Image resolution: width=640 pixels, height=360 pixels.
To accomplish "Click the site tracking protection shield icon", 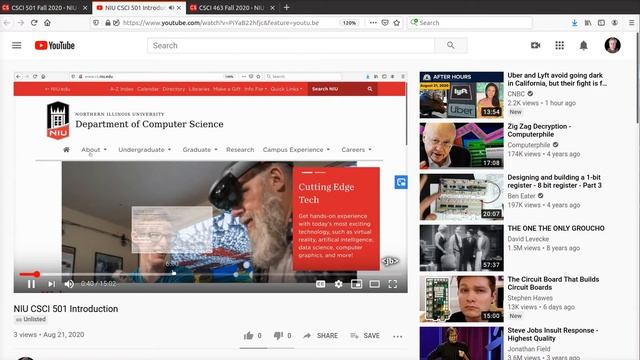I will pos(96,23).
